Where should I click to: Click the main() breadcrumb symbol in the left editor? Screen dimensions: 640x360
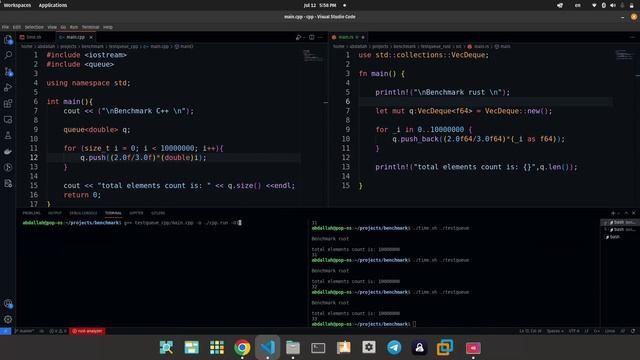pos(184,47)
